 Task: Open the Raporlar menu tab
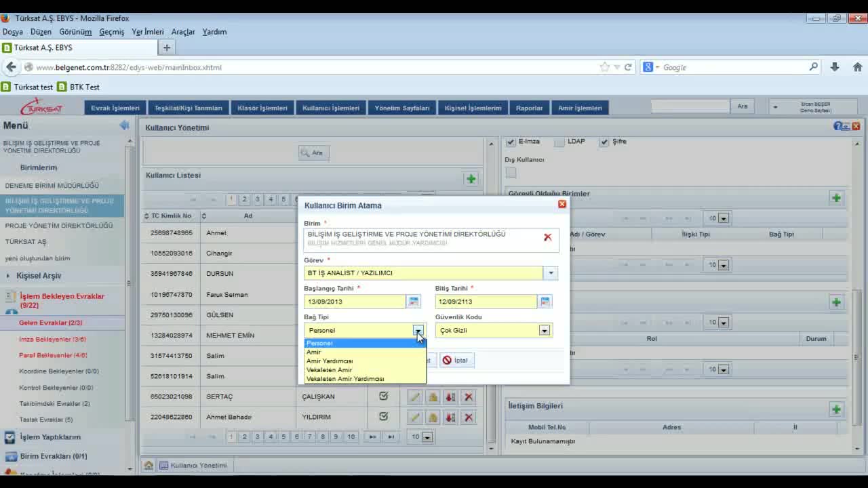click(x=529, y=108)
